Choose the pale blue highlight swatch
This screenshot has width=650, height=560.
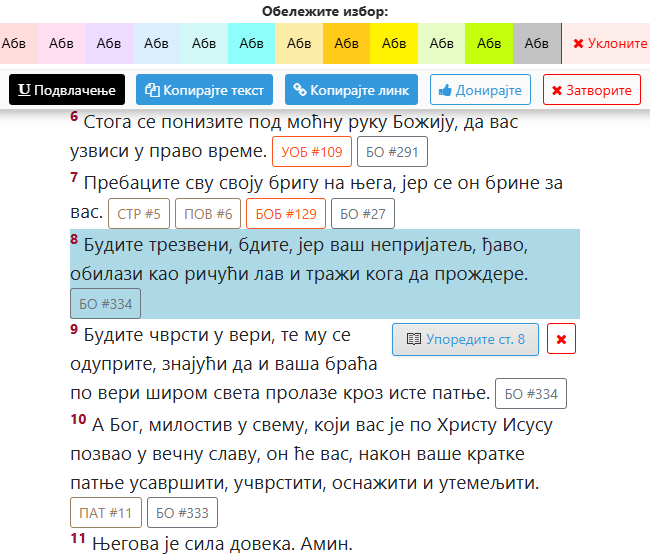(x=156, y=44)
